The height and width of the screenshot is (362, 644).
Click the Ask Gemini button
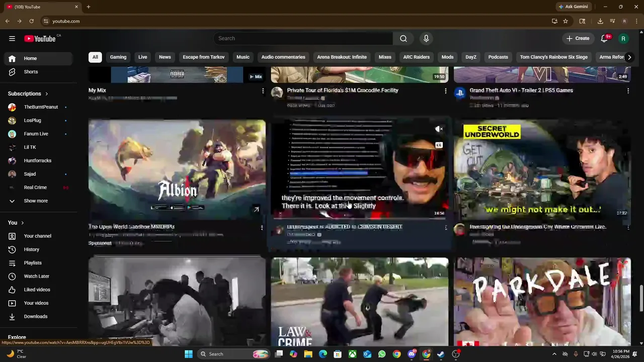click(x=573, y=7)
